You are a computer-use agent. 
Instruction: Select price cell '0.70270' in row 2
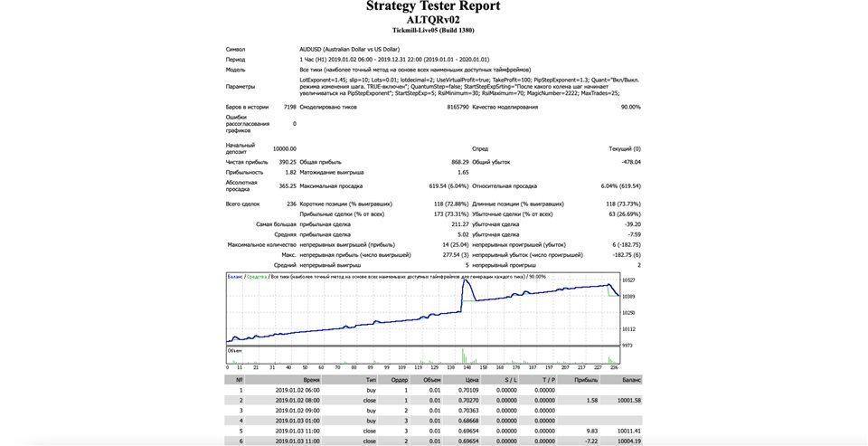click(x=469, y=400)
